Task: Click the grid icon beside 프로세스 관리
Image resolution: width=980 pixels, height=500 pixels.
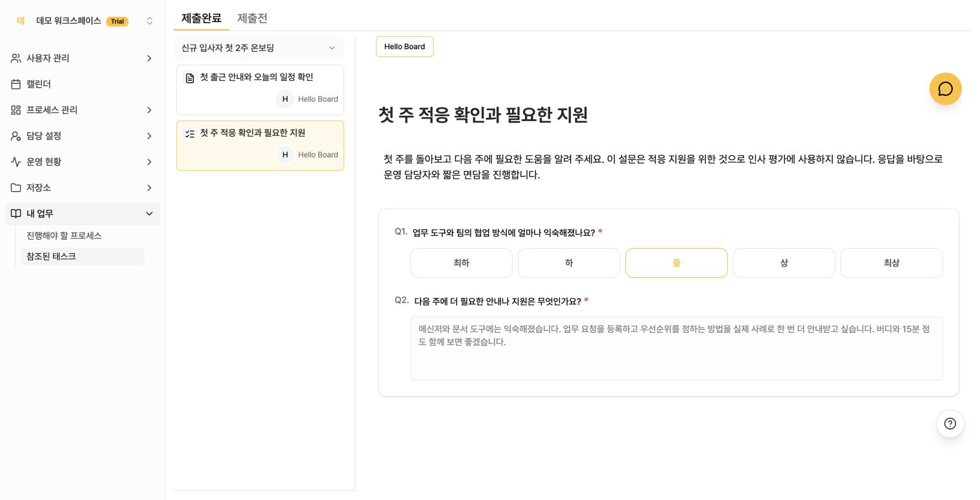Action: tap(16, 110)
